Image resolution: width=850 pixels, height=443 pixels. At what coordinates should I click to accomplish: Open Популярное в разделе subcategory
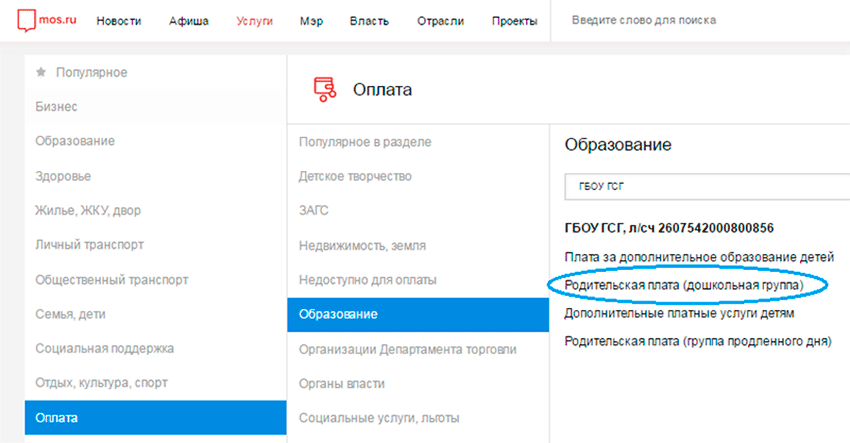365,142
